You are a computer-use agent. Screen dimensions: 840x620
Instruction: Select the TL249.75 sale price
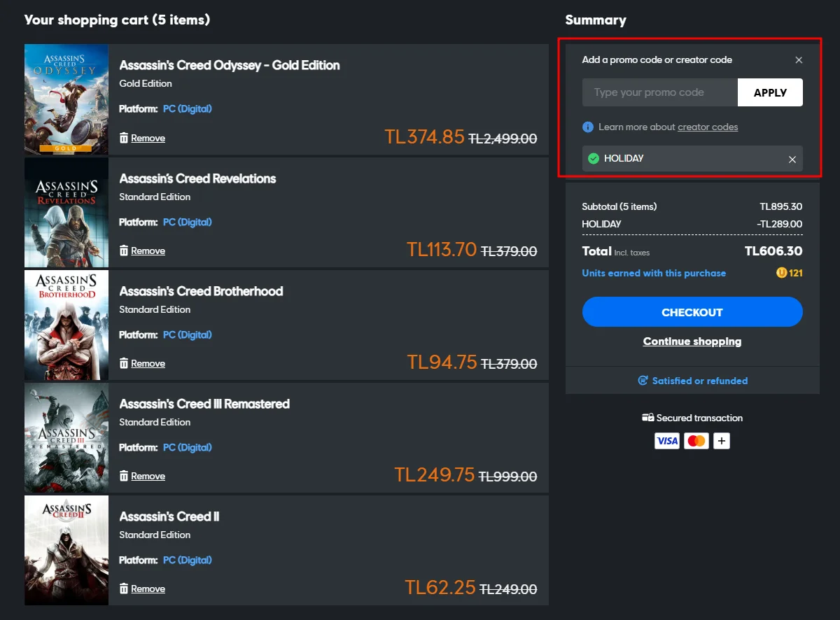pos(435,475)
